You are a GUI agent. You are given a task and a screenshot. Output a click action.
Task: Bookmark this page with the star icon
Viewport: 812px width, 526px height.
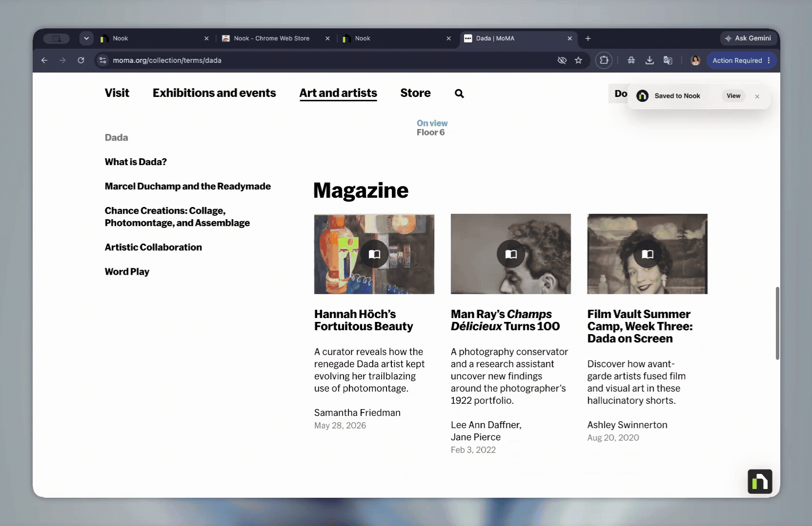point(579,60)
